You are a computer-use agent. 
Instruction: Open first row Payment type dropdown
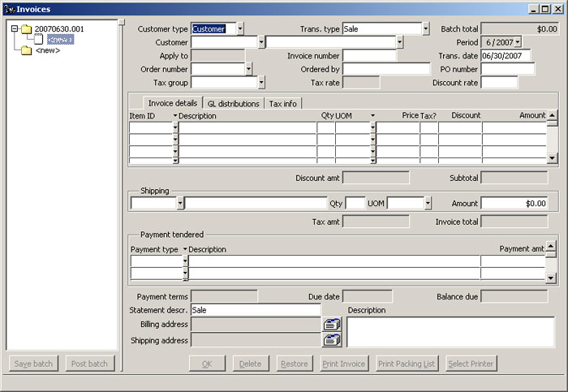[x=185, y=261]
